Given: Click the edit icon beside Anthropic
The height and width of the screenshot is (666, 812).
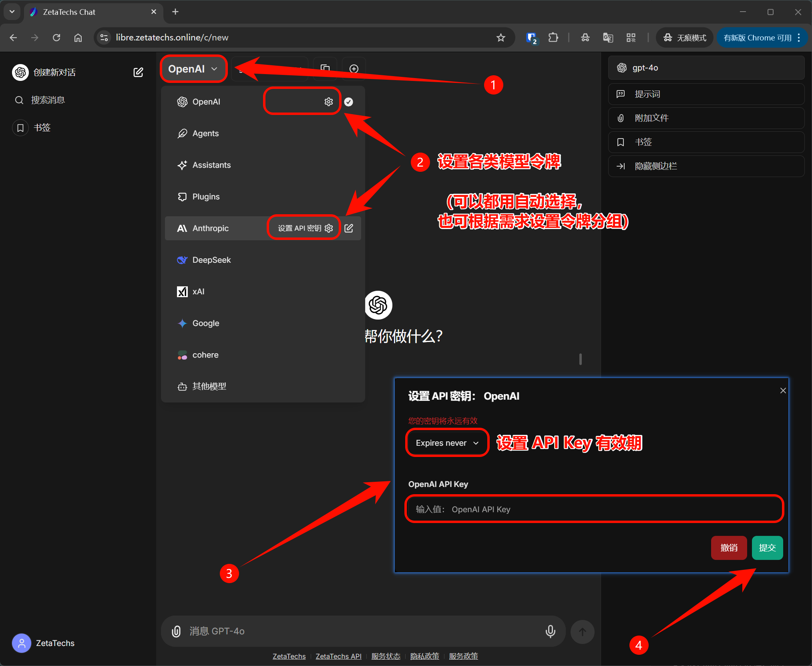Looking at the screenshot, I should point(349,228).
